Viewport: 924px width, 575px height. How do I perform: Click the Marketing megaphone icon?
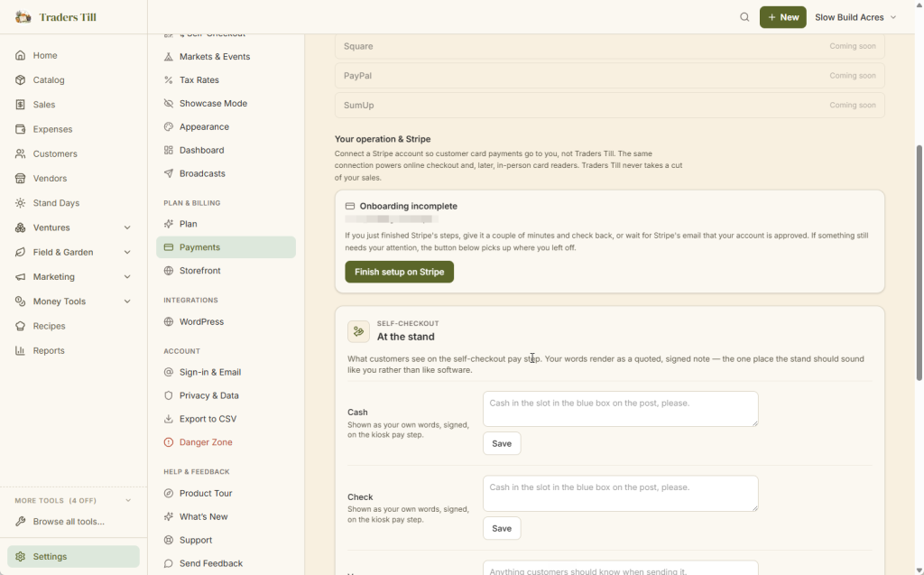tap(21, 276)
